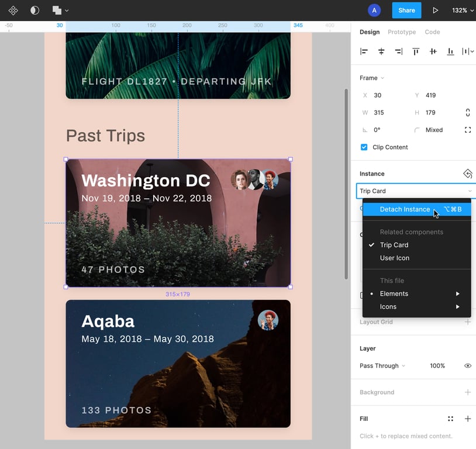Click the independent corners icon

tap(467, 130)
